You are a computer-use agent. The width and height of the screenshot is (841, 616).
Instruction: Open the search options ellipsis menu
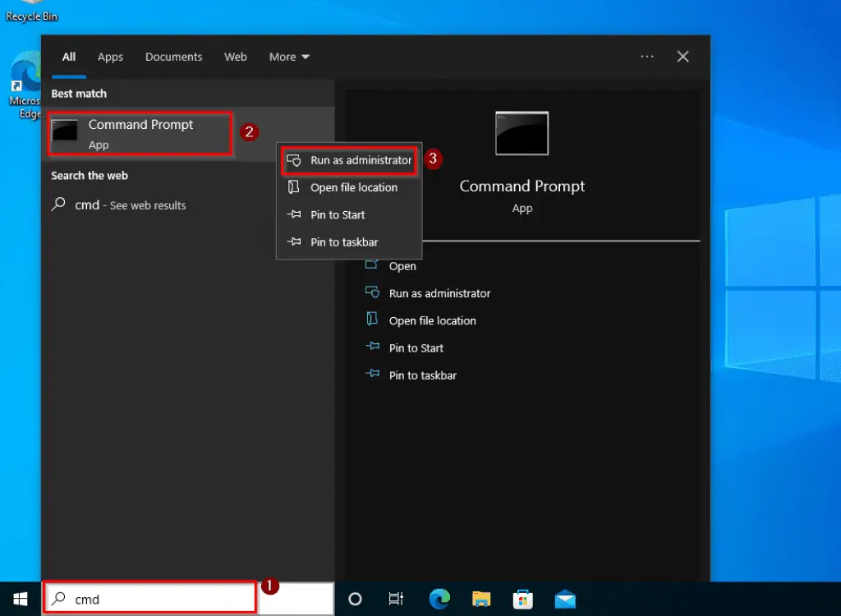coord(646,57)
